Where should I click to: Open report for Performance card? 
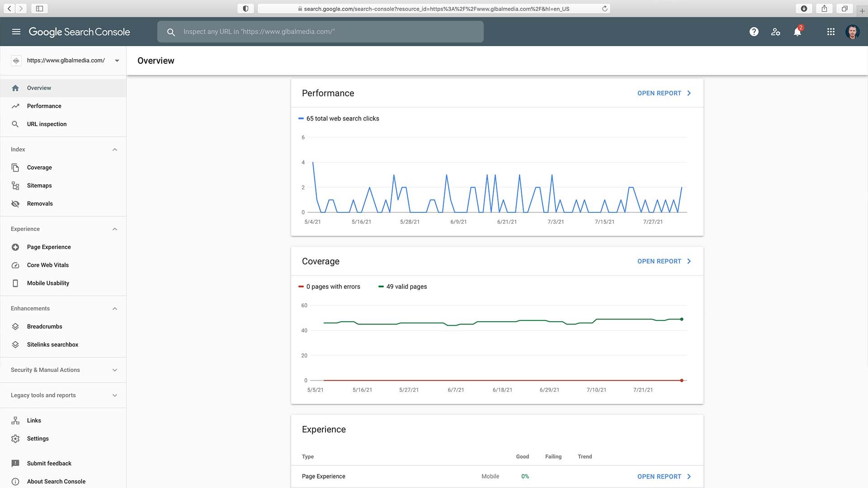(x=664, y=93)
